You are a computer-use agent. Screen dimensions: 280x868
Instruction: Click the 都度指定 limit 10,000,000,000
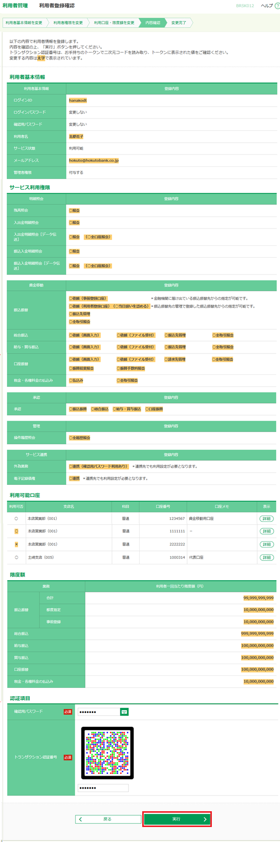[x=258, y=610]
